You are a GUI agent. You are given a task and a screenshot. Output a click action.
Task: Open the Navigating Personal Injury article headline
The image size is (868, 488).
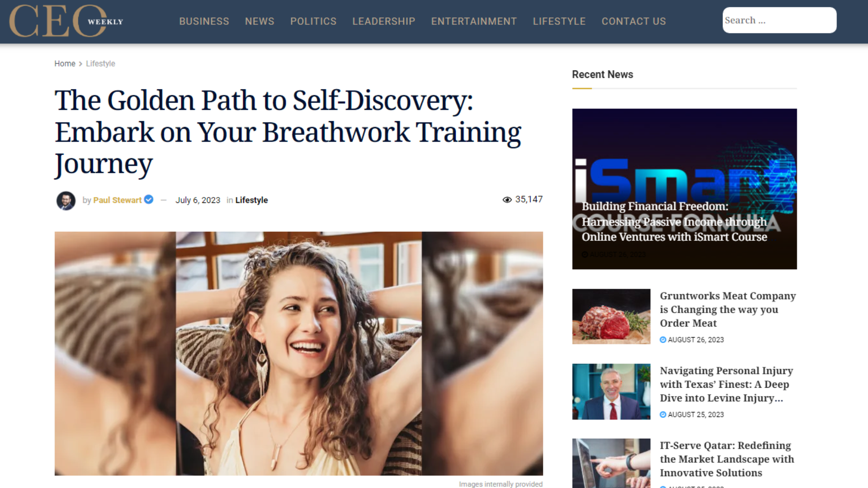coord(726,385)
